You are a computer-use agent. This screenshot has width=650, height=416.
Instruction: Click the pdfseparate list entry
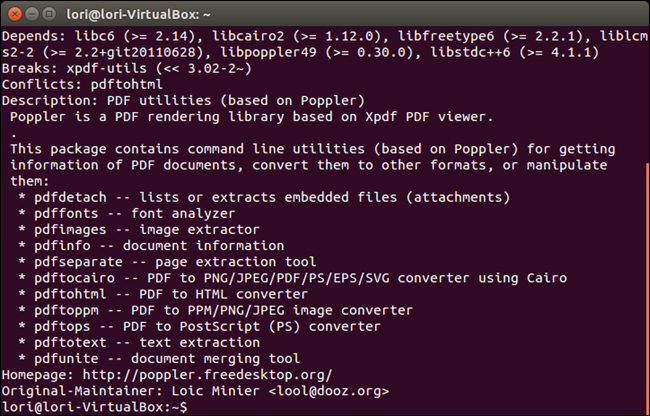coord(175,262)
